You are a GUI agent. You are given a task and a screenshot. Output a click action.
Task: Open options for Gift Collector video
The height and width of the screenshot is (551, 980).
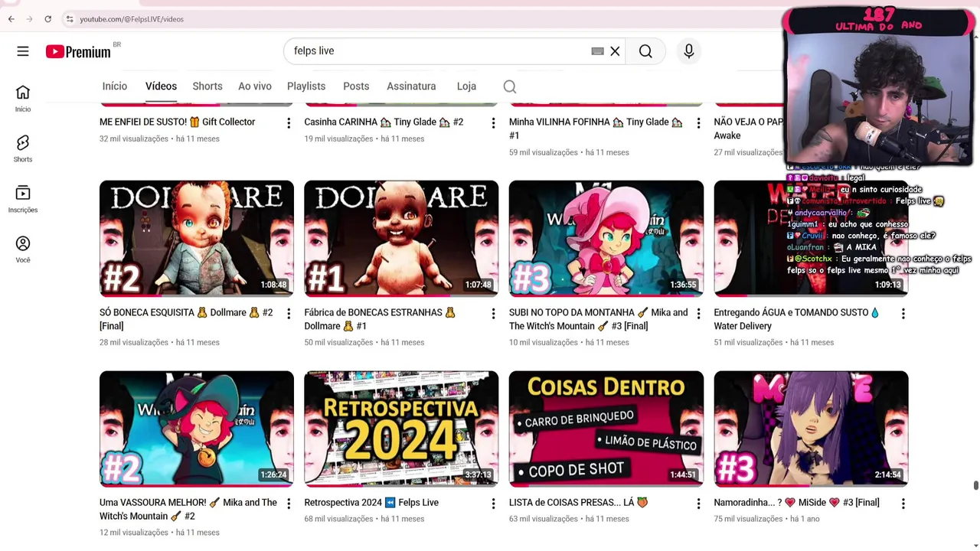(289, 123)
